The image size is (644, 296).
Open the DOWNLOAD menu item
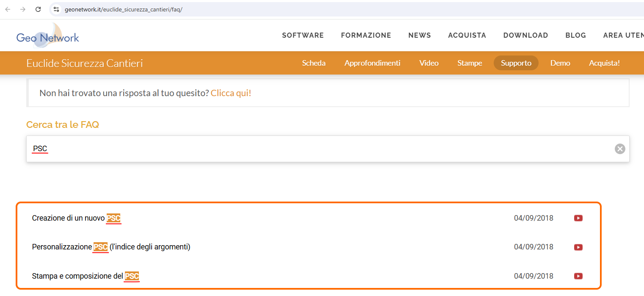[x=525, y=36]
